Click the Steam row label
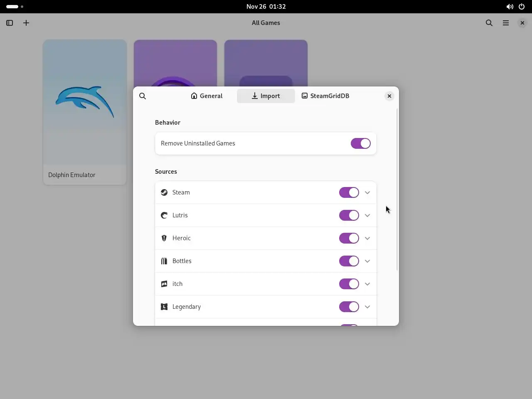 181,192
